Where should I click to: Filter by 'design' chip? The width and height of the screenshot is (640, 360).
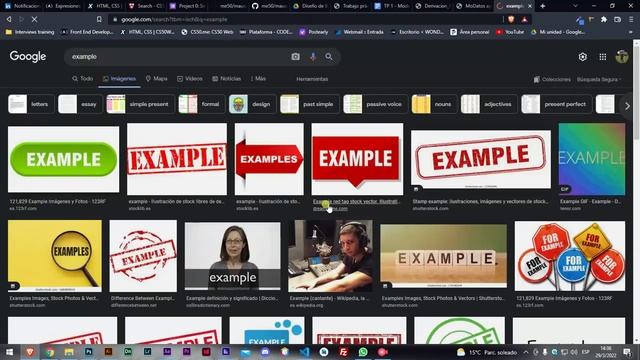pyautogui.click(x=252, y=104)
